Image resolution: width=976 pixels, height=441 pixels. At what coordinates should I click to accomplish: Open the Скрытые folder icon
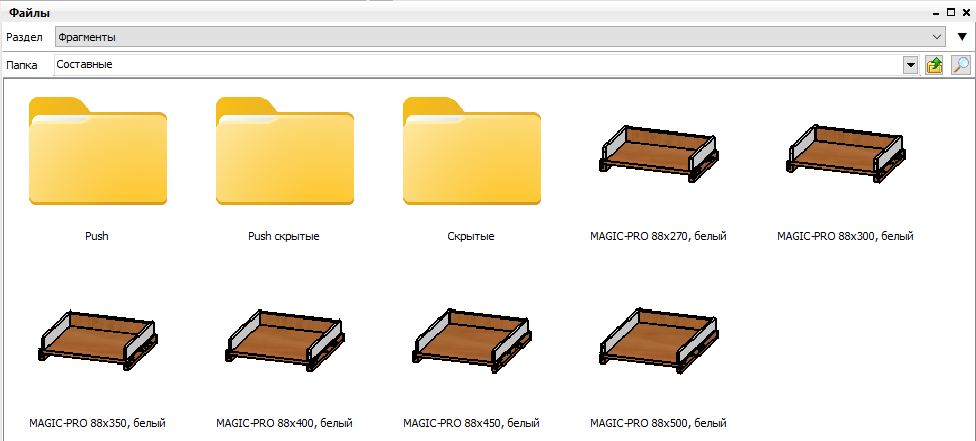[x=472, y=151]
